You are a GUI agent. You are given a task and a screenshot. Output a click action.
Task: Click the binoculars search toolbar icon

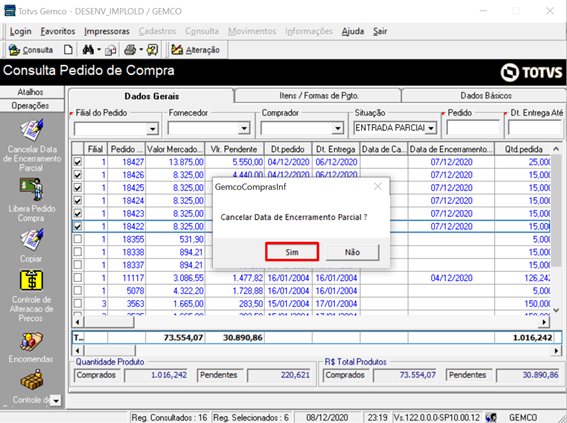pos(88,50)
